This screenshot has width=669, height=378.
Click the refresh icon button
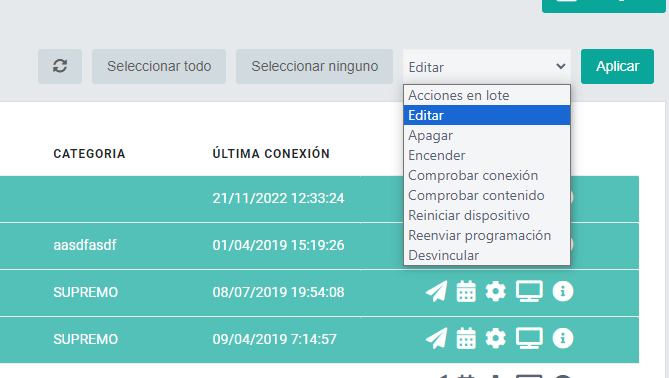tap(60, 66)
